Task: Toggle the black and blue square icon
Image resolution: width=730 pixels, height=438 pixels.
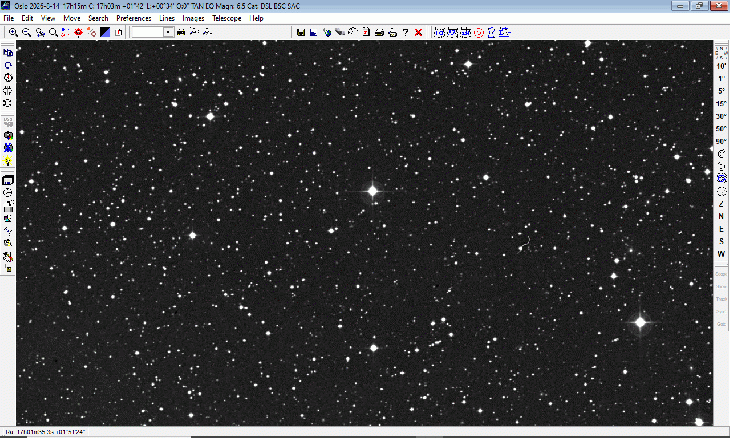Action: pos(105,32)
